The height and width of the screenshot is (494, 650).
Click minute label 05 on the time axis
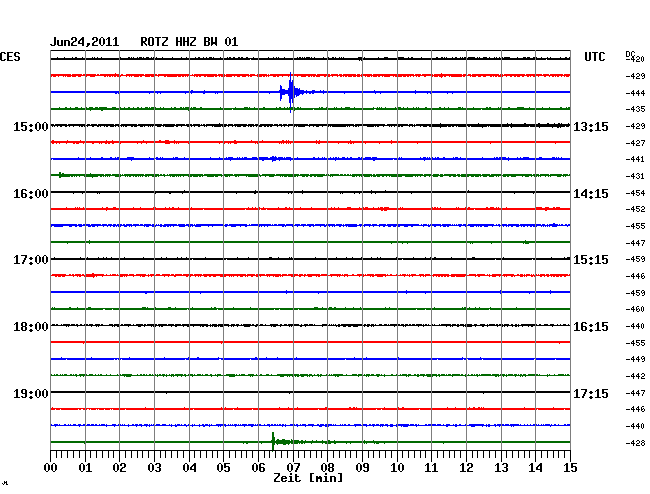(223, 468)
